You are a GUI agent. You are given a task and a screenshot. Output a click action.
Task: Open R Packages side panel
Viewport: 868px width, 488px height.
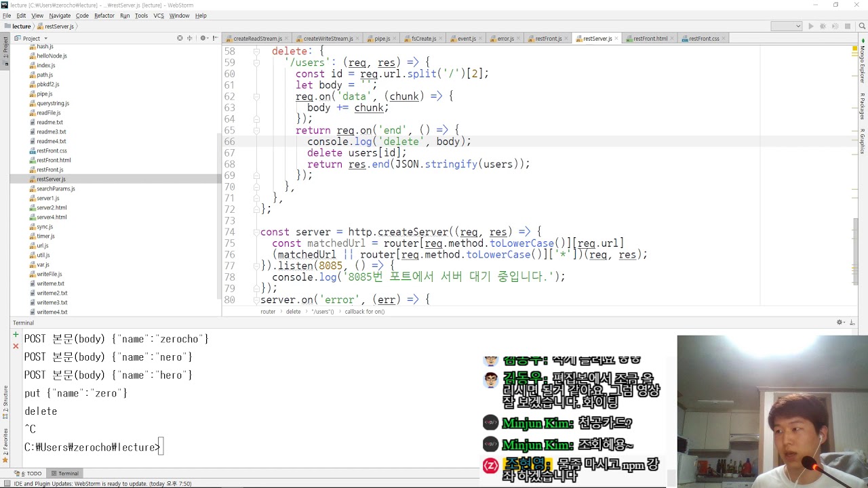point(863,106)
